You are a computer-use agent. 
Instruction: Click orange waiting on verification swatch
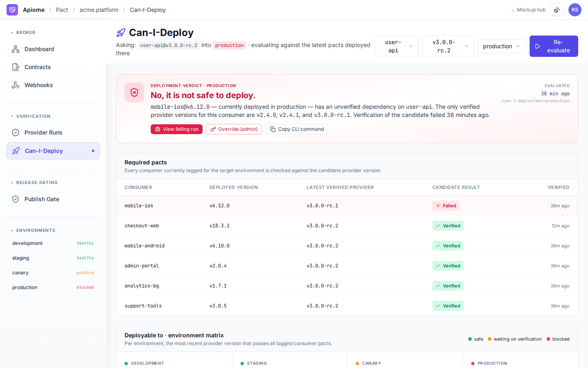490,339
